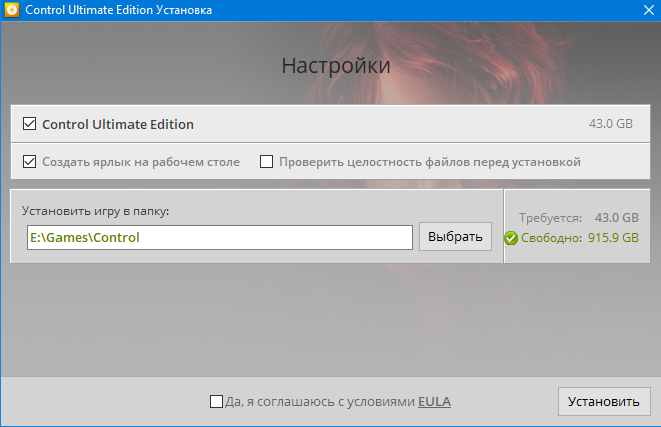Open the EULA link
The height and width of the screenshot is (427, 661).
point(434,402)
